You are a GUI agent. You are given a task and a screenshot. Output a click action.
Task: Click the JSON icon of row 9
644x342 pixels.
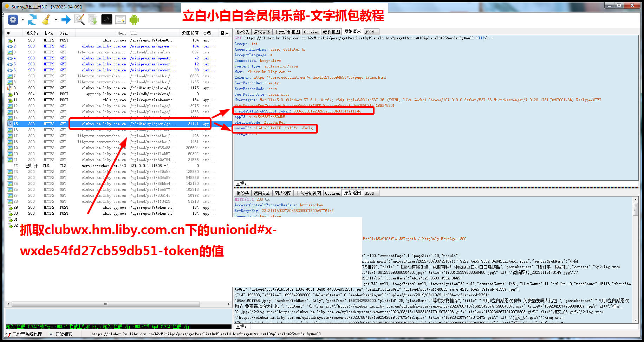click(10, 88)
